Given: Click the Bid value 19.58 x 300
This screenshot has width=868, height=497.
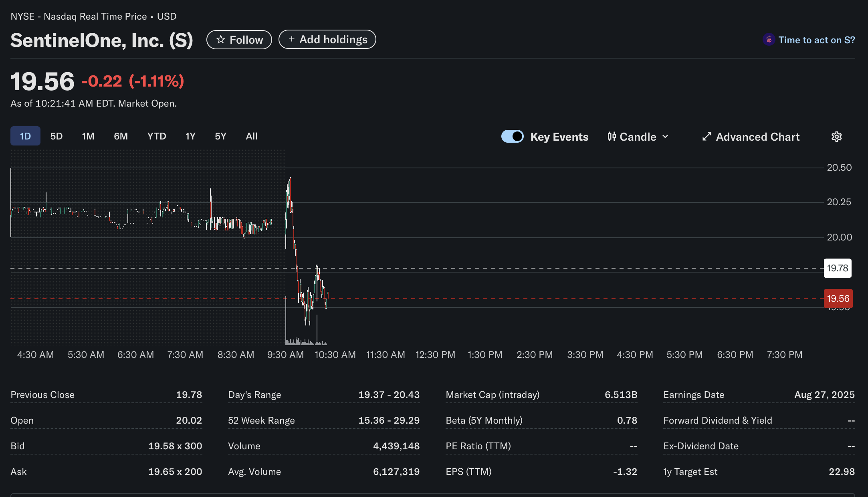Looking at the screenshot, I should pos(175,446).
